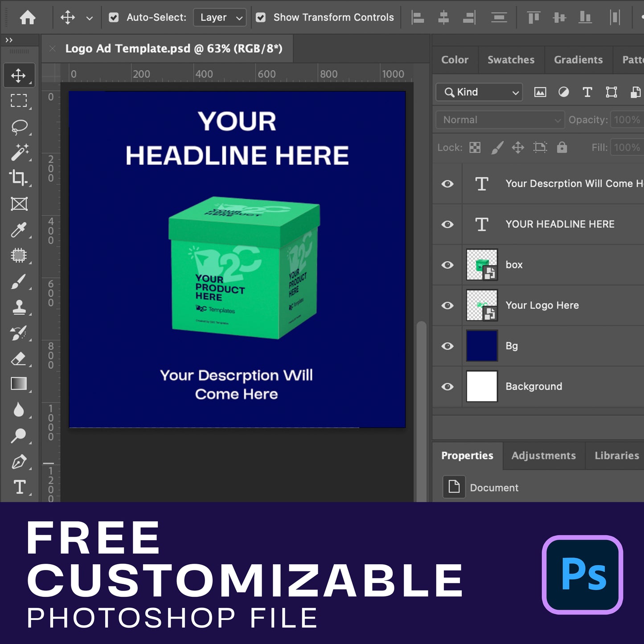Disable Show Transform Controls checkbox
This screenshot has height=644, width=644.
[261, 17]
